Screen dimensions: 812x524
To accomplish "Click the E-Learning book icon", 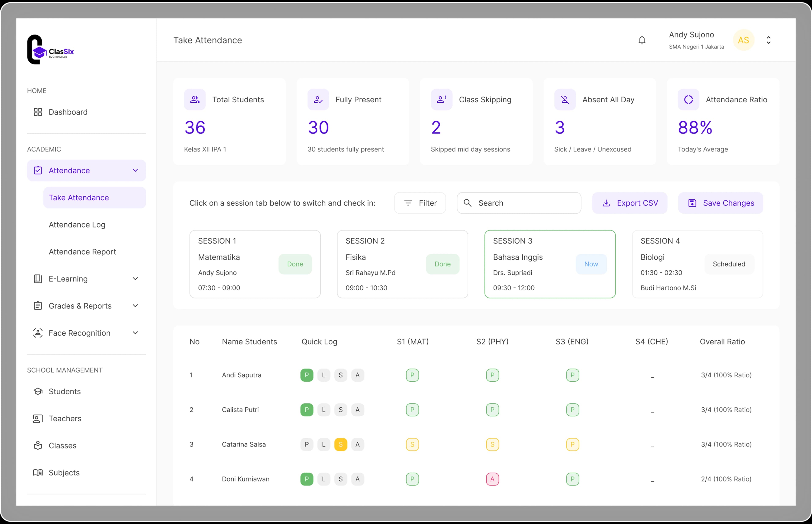I will (38, 279).
